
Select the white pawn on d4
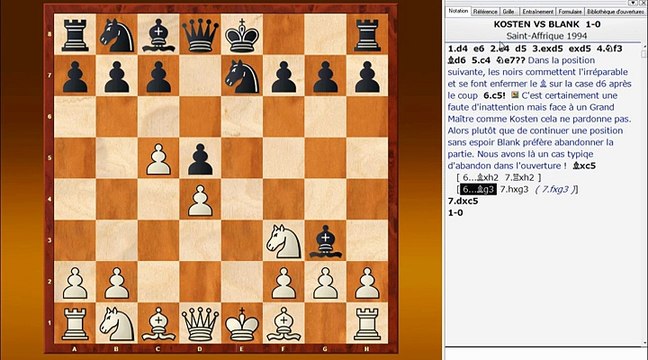200,200
